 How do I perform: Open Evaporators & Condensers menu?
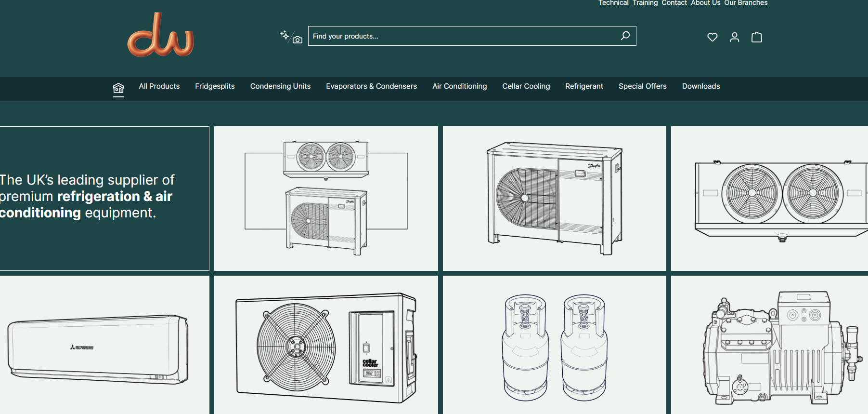tap(371, 86)
